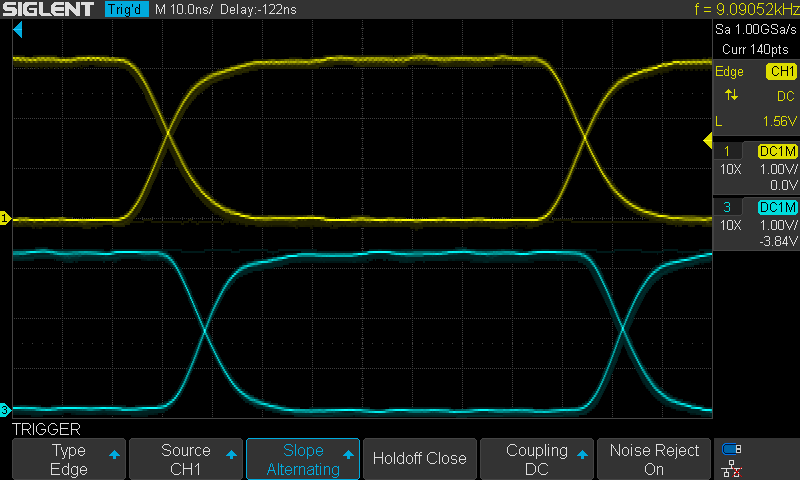
Task: Click the Coupling option blue arrow
Action: click(582, 454)
